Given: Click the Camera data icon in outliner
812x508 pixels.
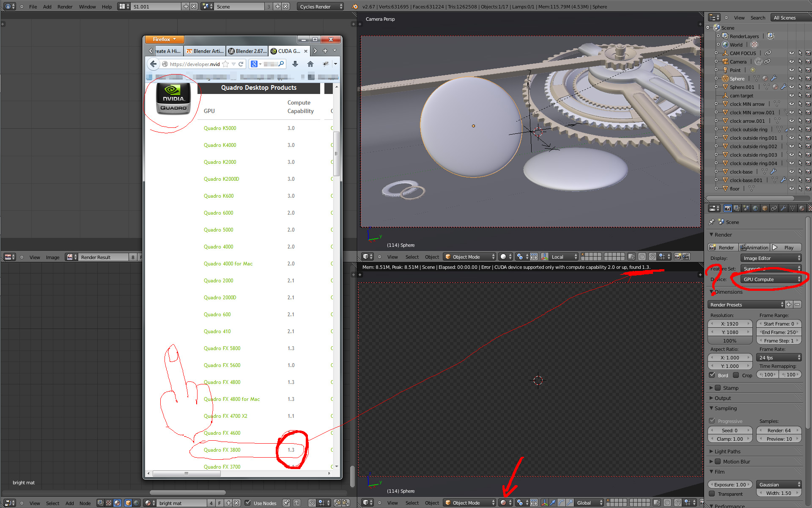Looking at the screenshot, I should coord(759,61).
